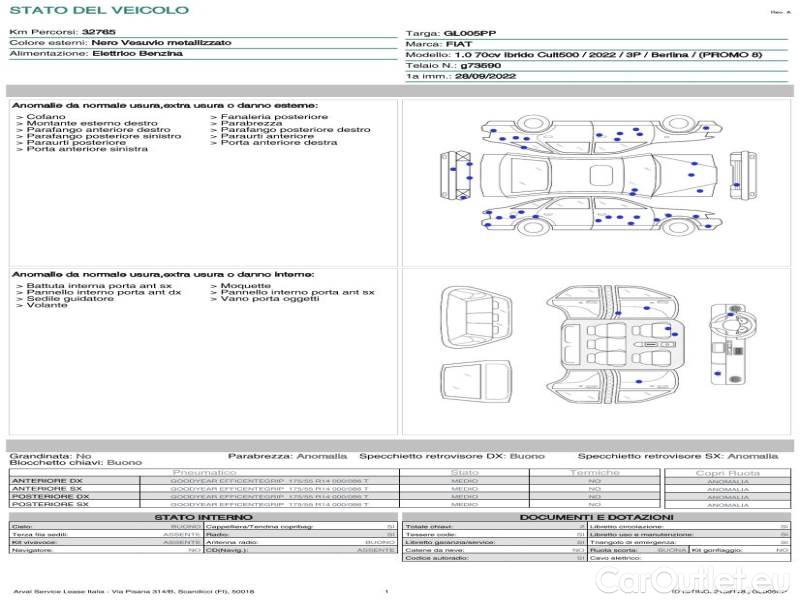Click the Volante interior anomaly entry
Viewport: 800px width, 600px height.
[x=47, y=305]
